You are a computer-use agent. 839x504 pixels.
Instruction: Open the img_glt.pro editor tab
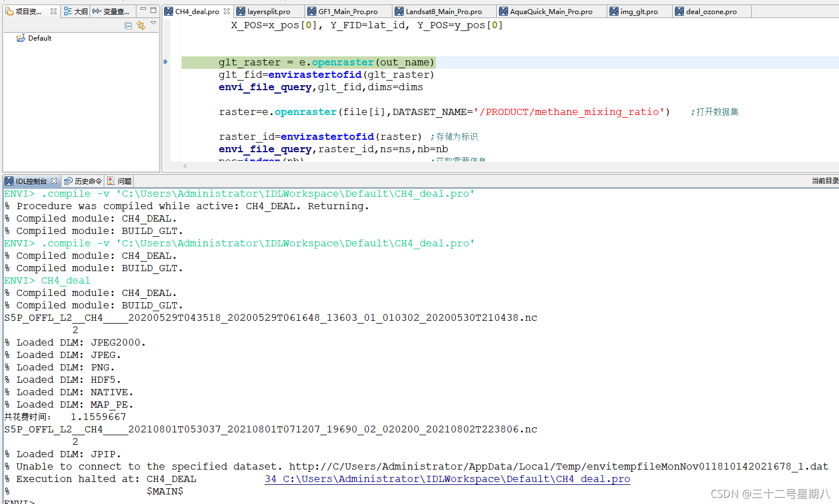pyautogui.click(x=639, y=11)
